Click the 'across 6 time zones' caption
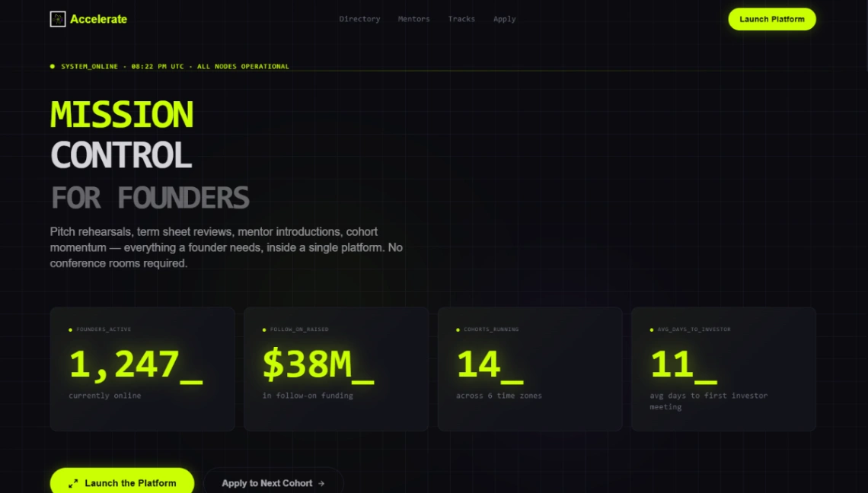This screenshot has height=493, width=868. click(499, 396)
